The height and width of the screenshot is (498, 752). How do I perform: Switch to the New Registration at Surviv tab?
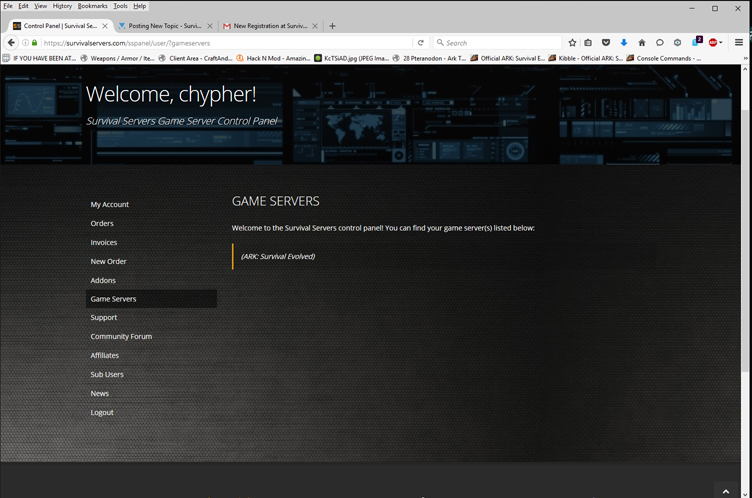pyautogui.click(x=270, y=26)
